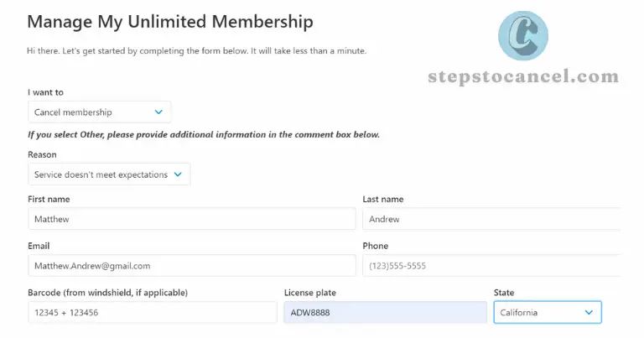Select the Barcode field showing 12345 + 123456

(152, 313)
